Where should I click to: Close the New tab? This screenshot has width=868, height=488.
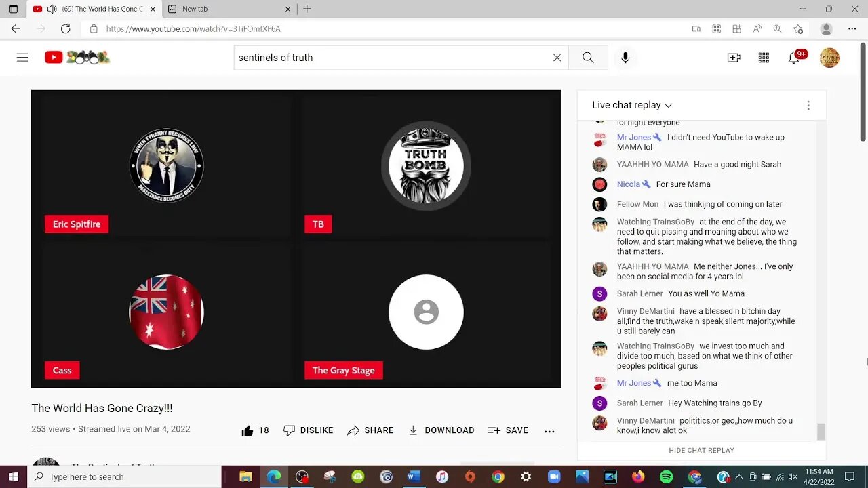click(x=288, y=9)
